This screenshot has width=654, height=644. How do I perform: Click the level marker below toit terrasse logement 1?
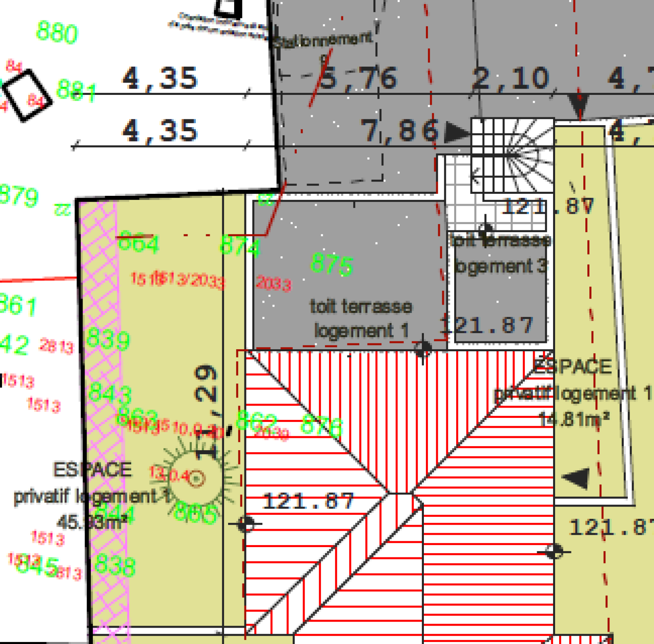point(422,348)
